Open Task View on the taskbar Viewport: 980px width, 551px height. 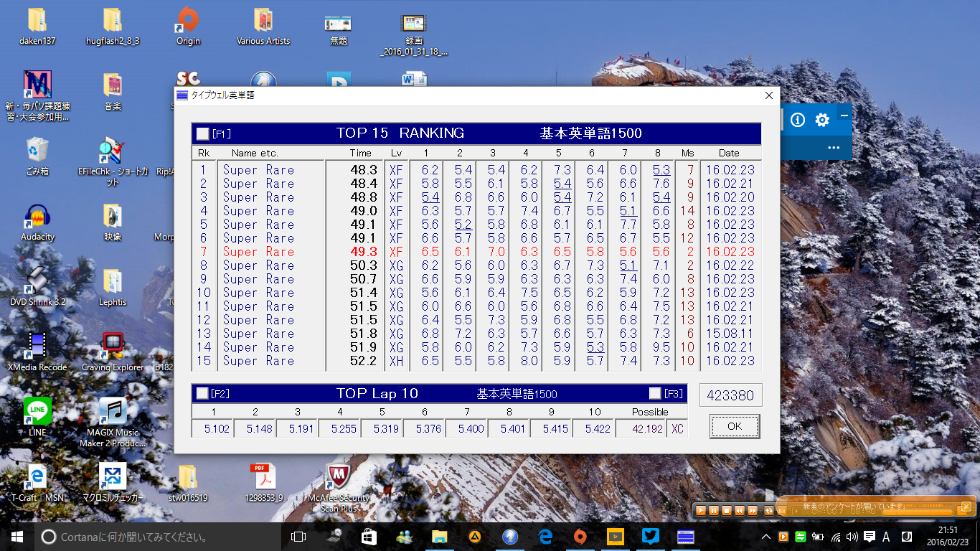coord(298,537)
